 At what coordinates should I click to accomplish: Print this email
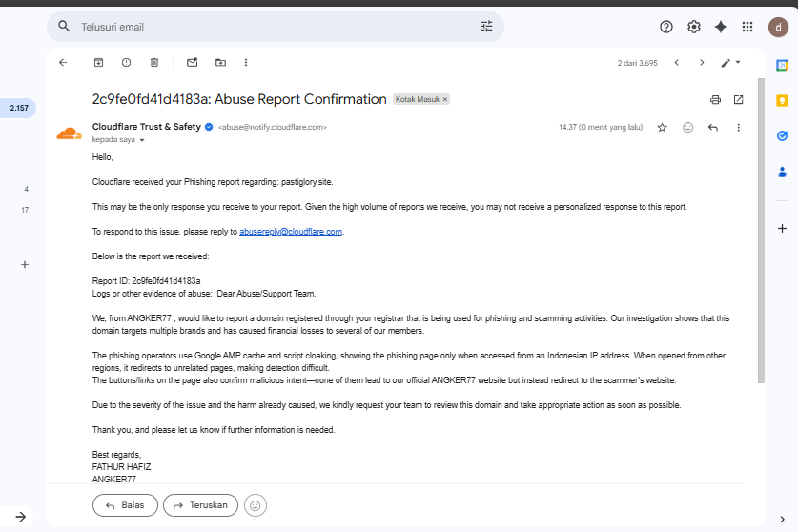[716, 100]
